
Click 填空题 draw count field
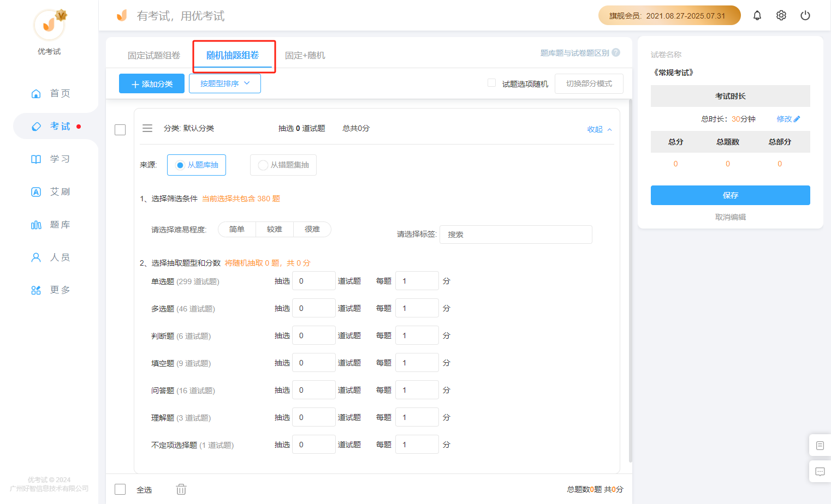click(314, 363)
